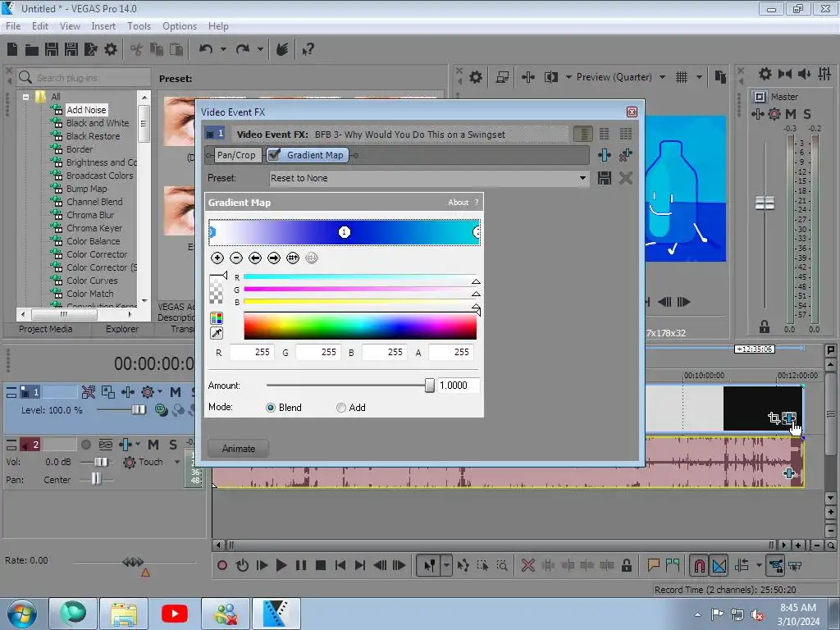
Task: Solo audio track 2
Action: point(173,445)
